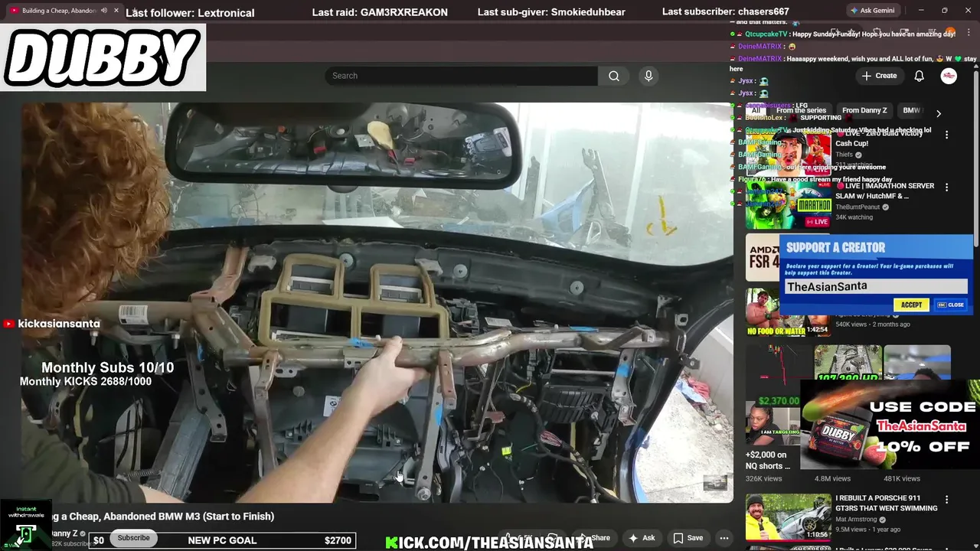Open the YouTube account avatar menu
Screen dimensions: 980x551
coord(949,76)
